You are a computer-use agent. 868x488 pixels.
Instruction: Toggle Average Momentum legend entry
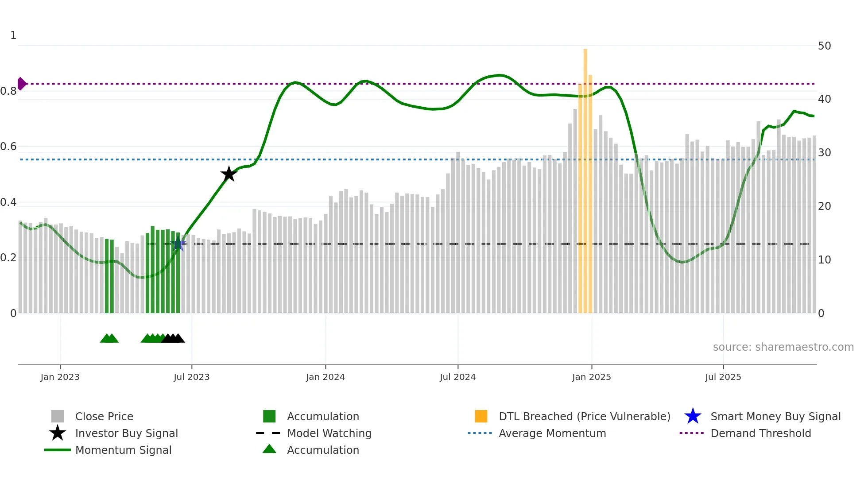point(552,433)
